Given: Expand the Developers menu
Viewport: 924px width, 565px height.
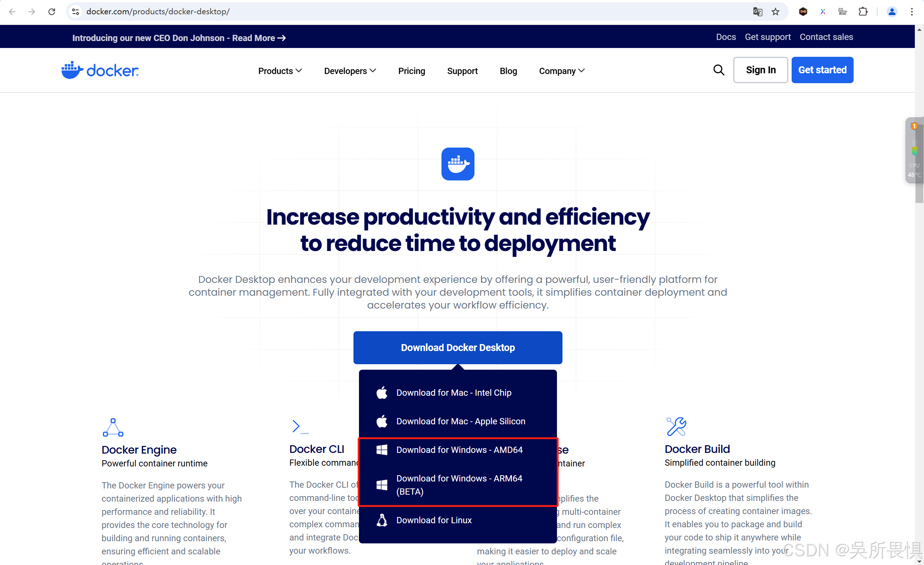Looking at the screenshot, I should [350, 71].
